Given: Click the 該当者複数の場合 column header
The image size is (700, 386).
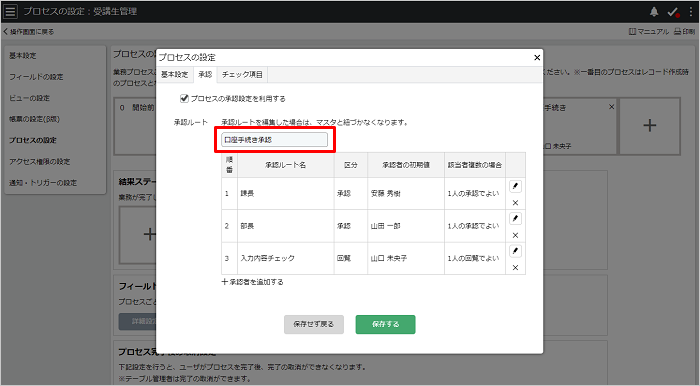Looking at the screenshot, I should (475, 165).
